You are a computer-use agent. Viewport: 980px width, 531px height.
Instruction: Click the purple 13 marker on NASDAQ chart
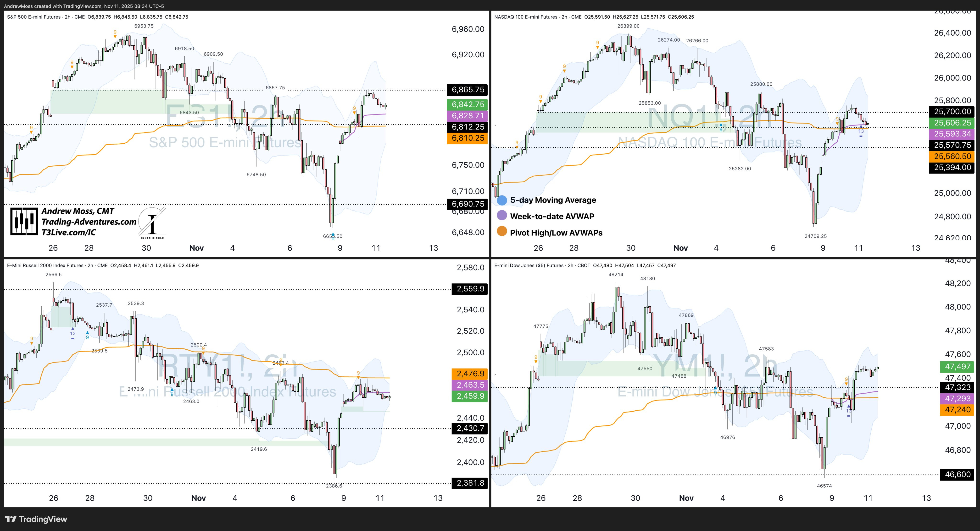(x=861, y=131)
